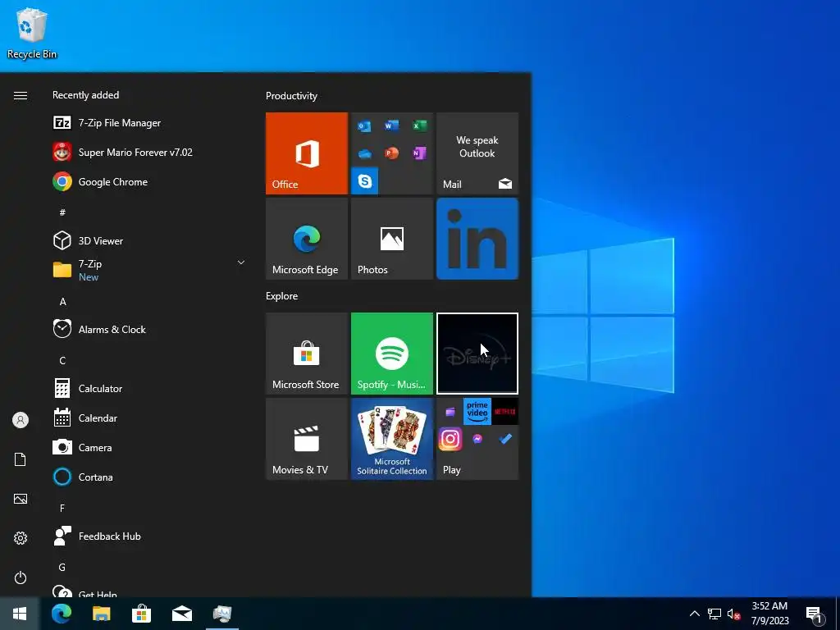
Task: Open the user account icon
Action: click(21, 420)
